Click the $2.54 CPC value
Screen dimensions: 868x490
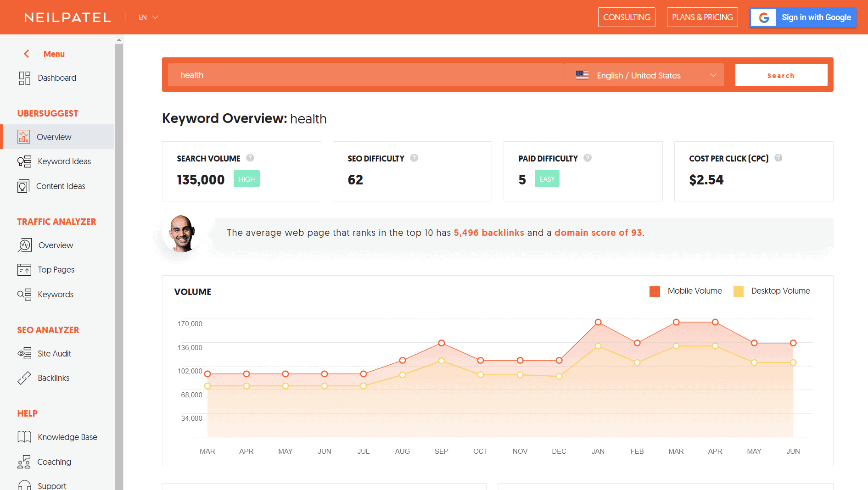(706, 180)
